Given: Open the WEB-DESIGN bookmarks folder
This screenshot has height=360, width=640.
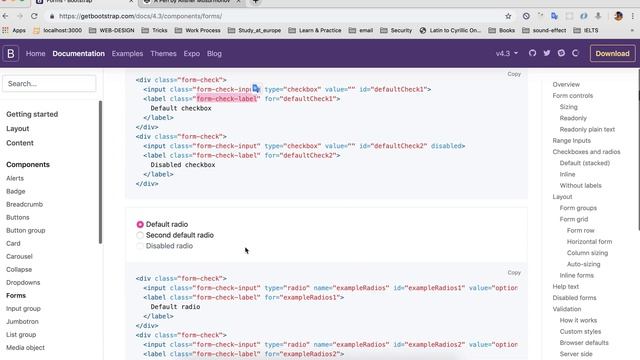Looking at the screenshot, I should [x=111, y=30].
